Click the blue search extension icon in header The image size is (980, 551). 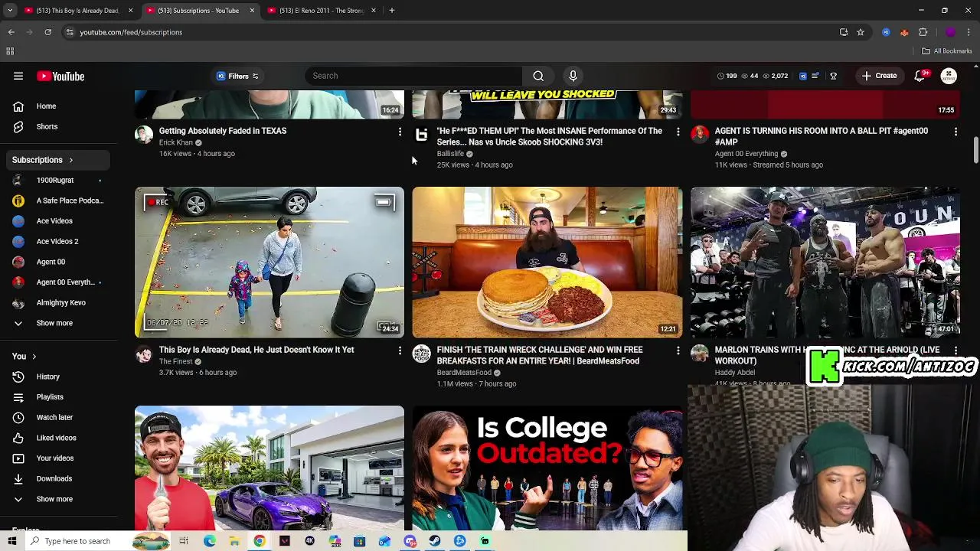pyautogui.click(x=802, y=76)
